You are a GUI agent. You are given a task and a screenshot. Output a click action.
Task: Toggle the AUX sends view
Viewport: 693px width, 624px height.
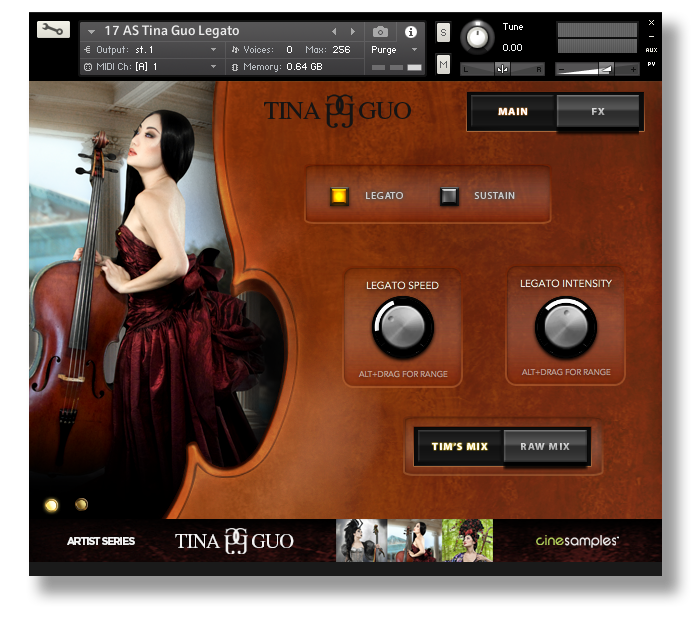point(651,50)
